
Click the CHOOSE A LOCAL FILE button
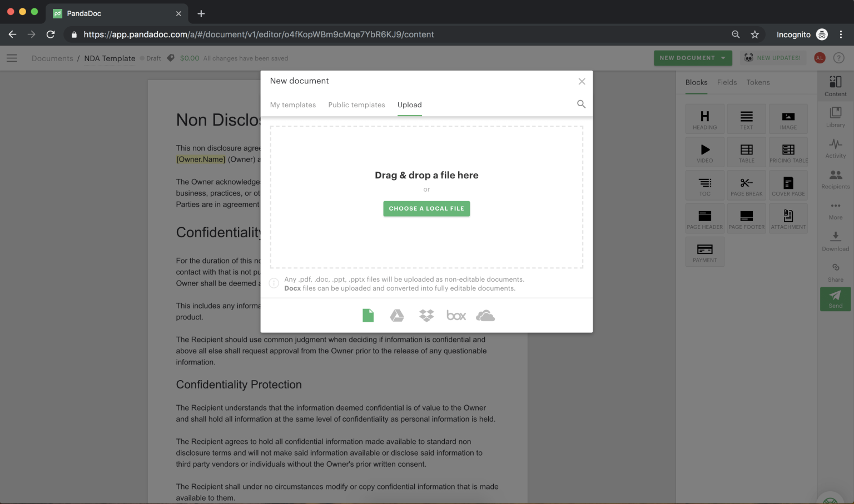click(426, 208)
